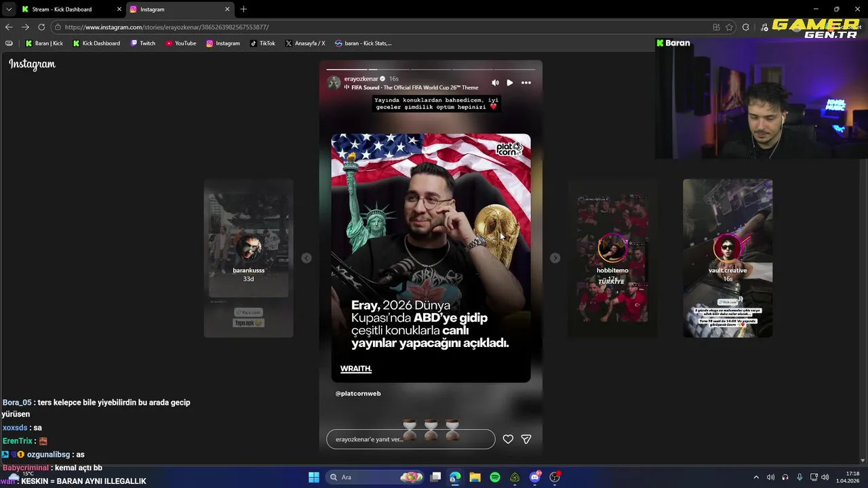Restore down the browser window

click(836, 9)
